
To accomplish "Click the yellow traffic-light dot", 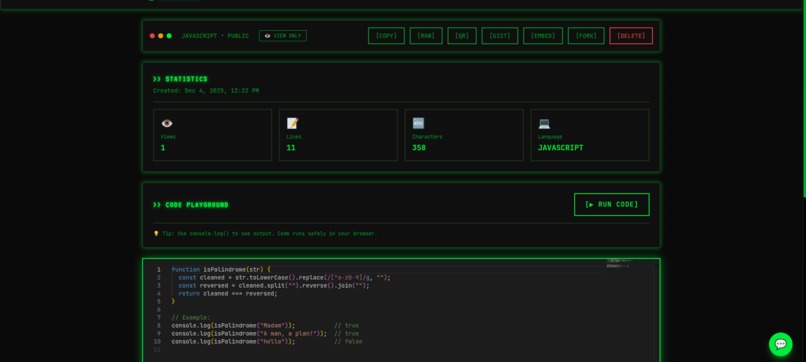I will click(x=160, y=36).
